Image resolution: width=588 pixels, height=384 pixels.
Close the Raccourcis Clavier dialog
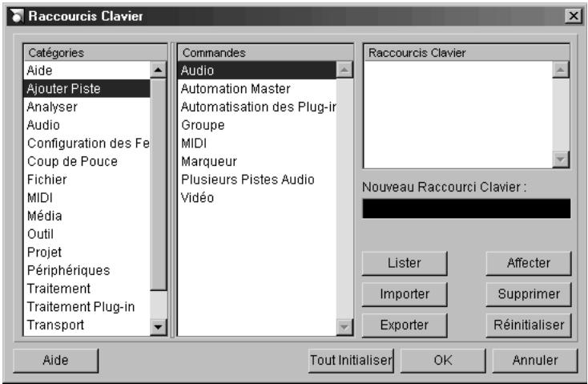(x=574, y=16)
